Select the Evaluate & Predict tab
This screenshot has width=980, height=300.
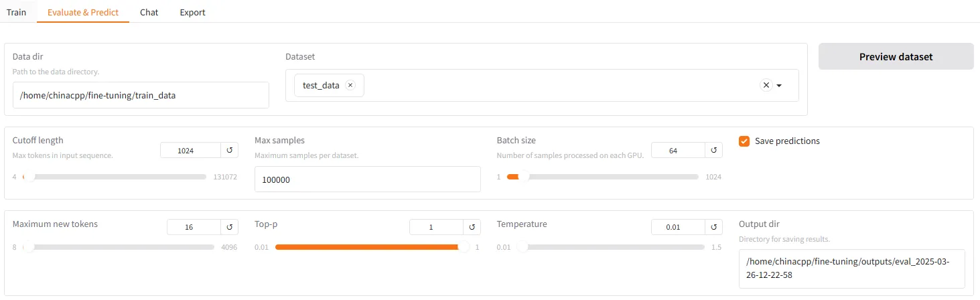click(x=83, y=12)
